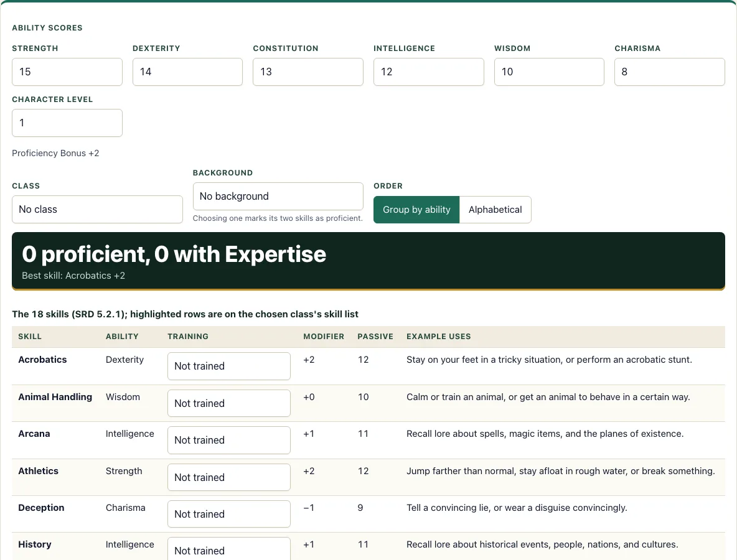This screenshot has height=560, width=737.
Task: Click the Intelligence score field
Action: [429, 72]
